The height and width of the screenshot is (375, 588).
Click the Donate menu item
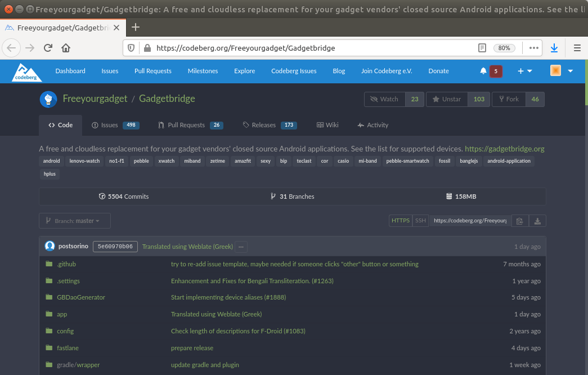[438, 71]
